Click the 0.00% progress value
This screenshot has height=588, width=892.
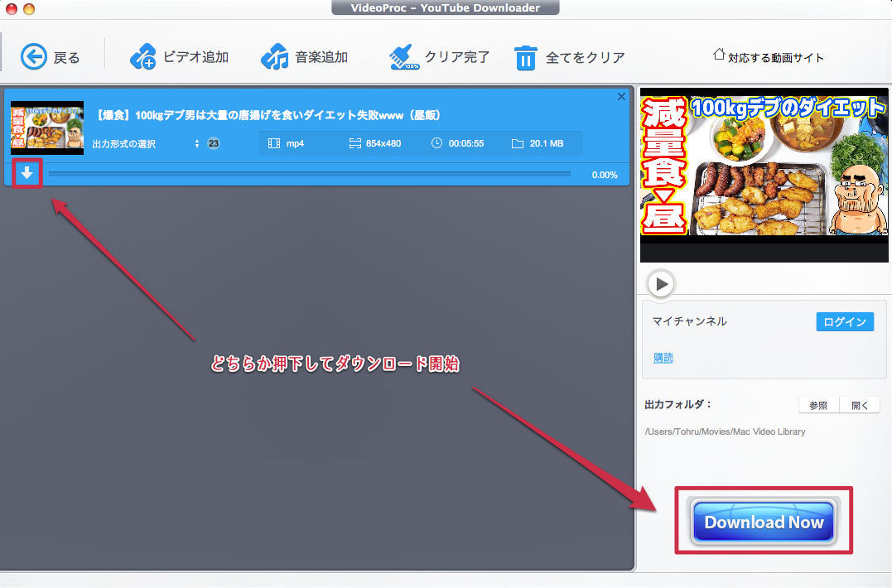(605, 175)
